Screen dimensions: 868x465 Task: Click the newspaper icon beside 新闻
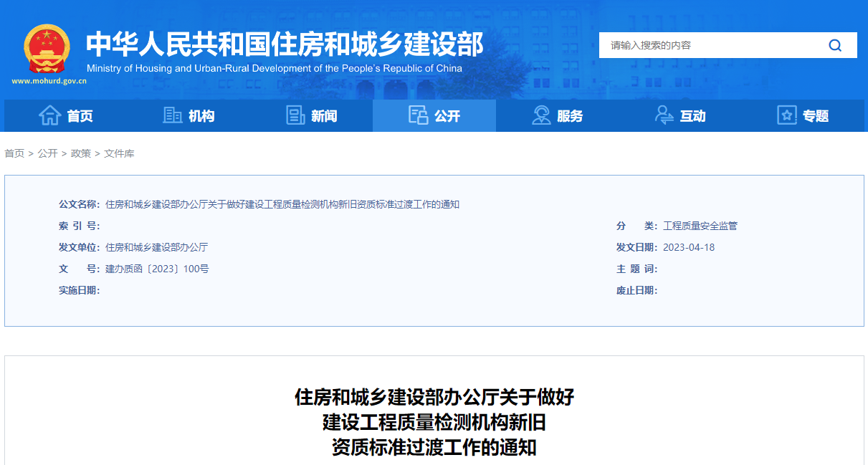295,115
